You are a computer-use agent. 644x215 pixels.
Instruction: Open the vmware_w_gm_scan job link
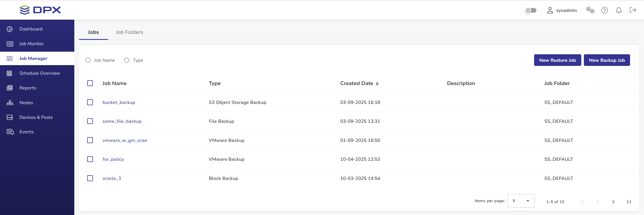click(x=125, y=140)
